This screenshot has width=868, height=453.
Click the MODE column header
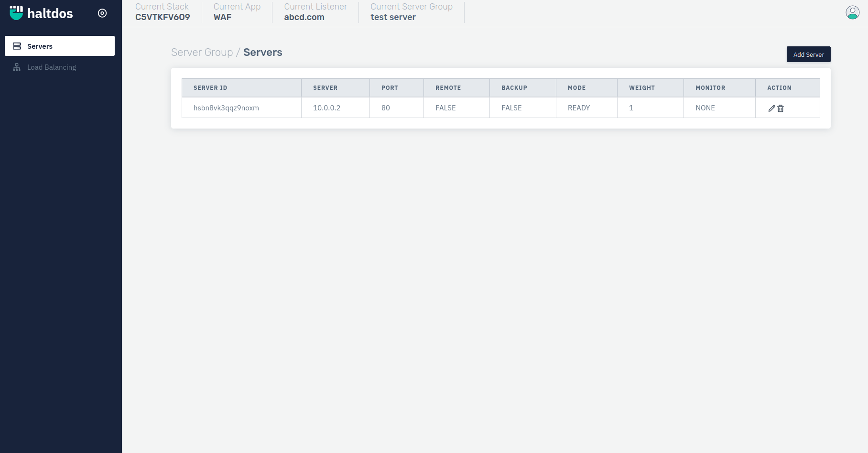tap(586, 88)
